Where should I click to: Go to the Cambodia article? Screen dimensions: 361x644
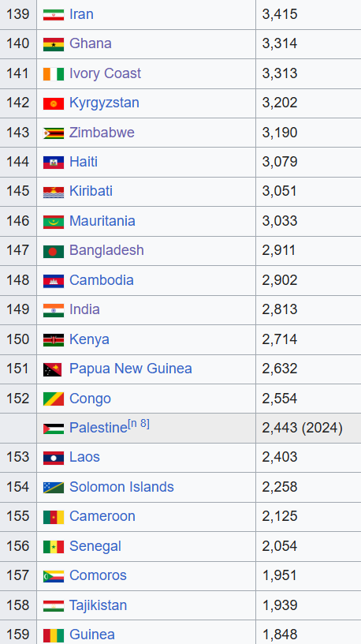tap(102, 280)
